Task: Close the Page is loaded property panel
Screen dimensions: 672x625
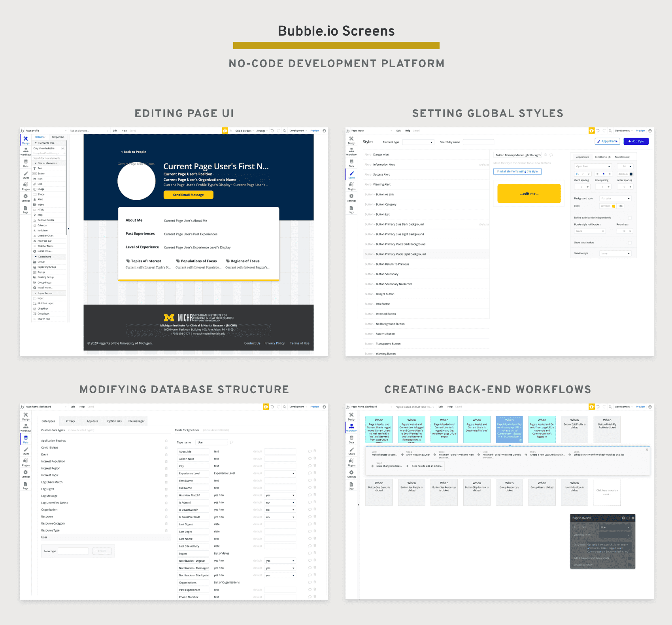Action: pos(633,518)
